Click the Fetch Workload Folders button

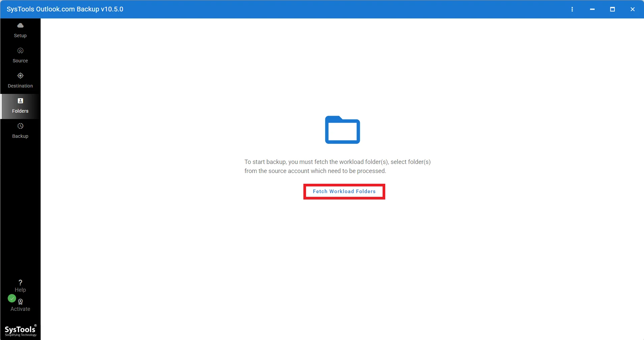tap(344, 191)
